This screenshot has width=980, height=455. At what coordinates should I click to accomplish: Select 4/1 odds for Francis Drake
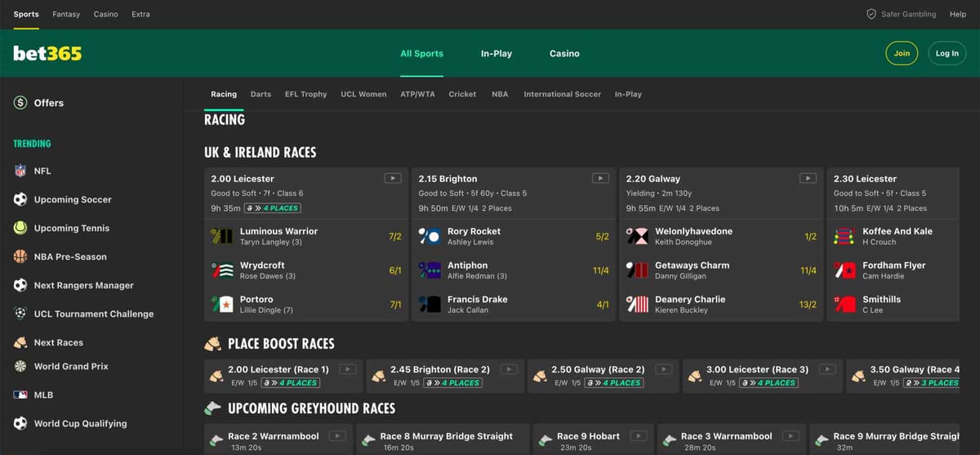point(603,305)
